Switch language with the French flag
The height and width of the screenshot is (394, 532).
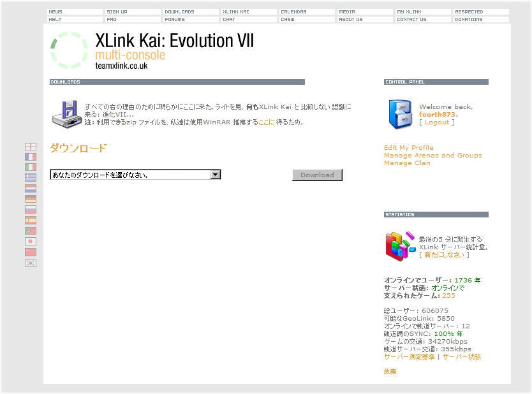31,157
